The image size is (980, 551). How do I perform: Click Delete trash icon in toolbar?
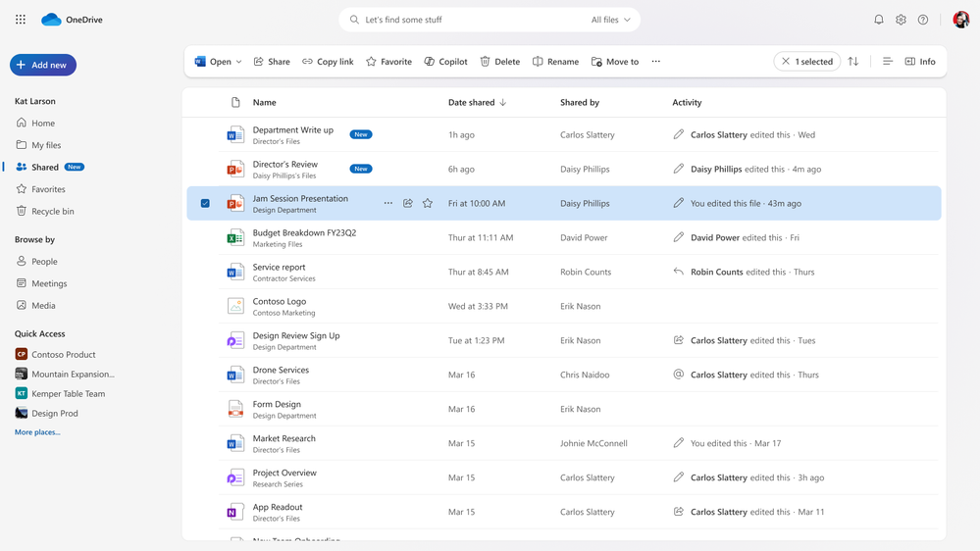tap(499, 62)
